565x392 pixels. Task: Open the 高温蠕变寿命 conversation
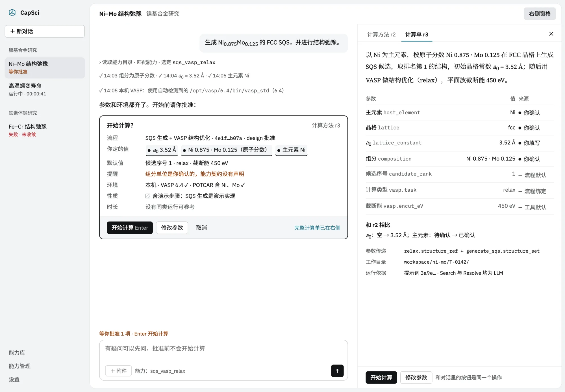[x=45, y=89]
